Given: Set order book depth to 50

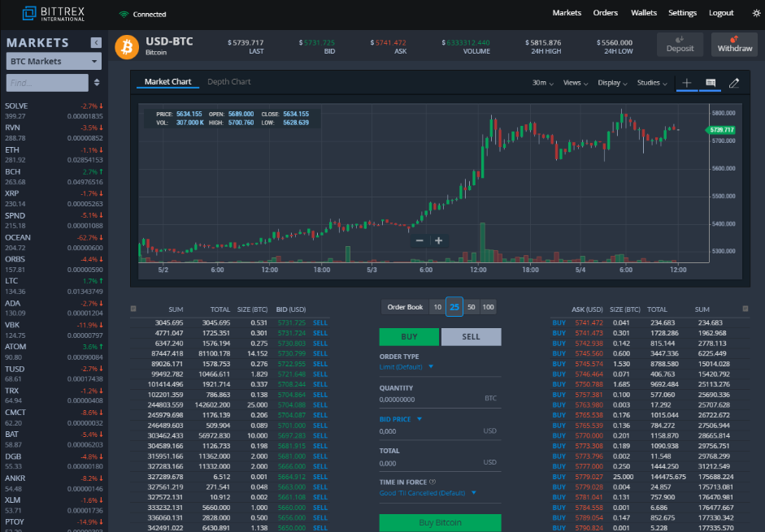Looking at the screenshot, I should point(471,307).
